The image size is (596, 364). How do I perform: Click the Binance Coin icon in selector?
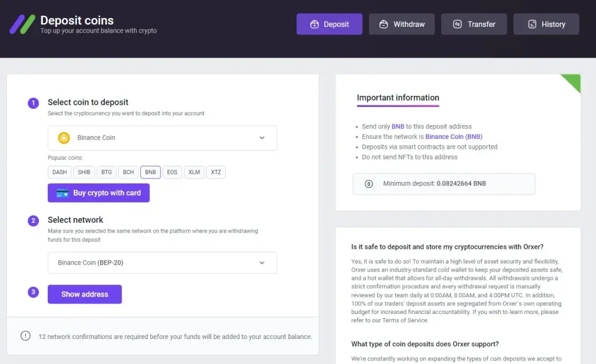(64, 138)
